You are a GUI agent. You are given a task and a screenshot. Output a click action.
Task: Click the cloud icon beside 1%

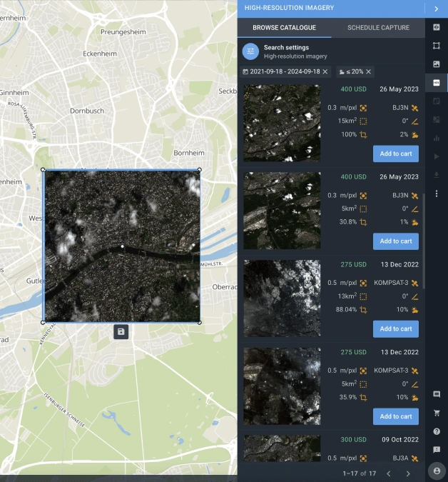415,222
